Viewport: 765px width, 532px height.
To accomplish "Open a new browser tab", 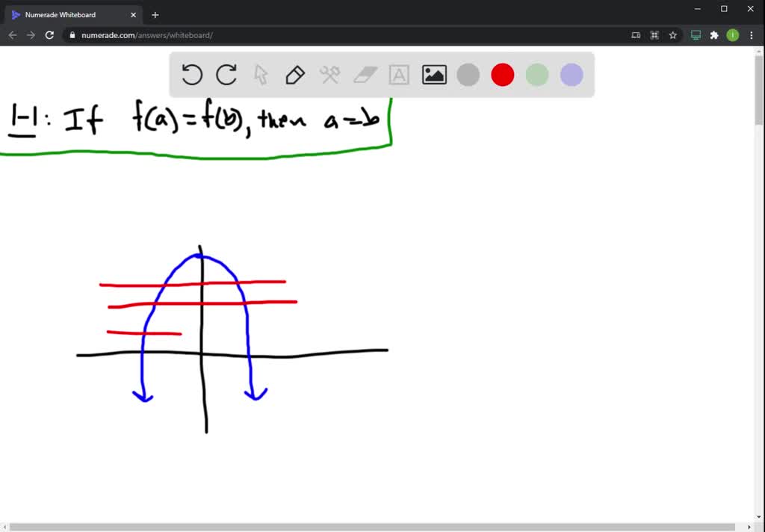I will pyautogui.click(x=155, y=14).
